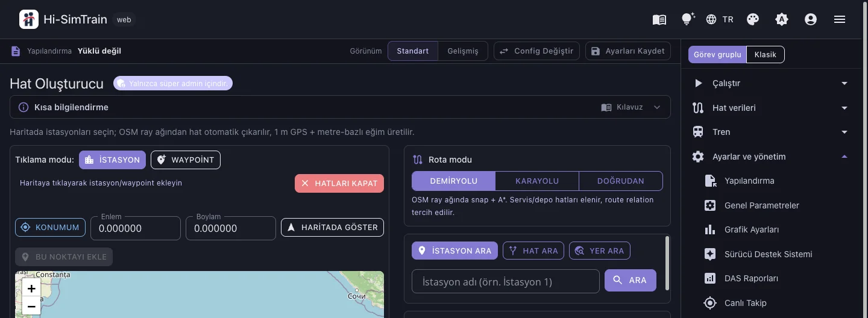Image resolution: width=868 pixels, height=318 pixels.
Task: Select DEMİRYOLU route mode
Action: [454, 181]
